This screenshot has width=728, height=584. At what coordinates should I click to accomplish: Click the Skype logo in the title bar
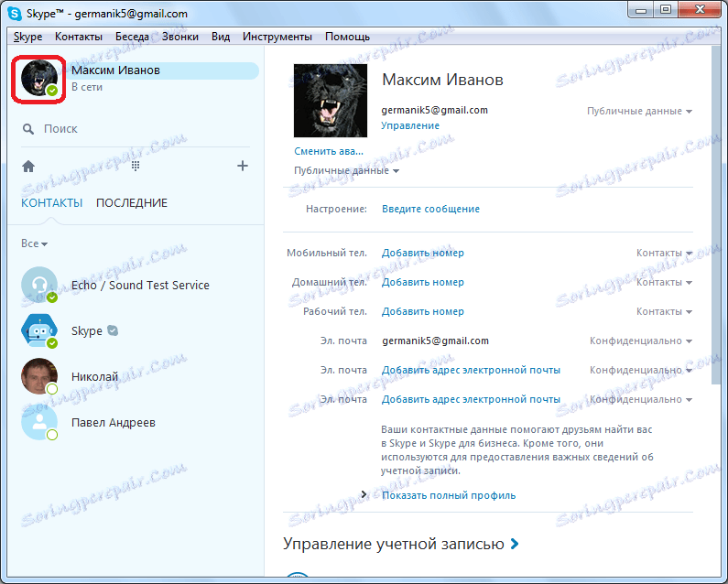click(15, 14)
